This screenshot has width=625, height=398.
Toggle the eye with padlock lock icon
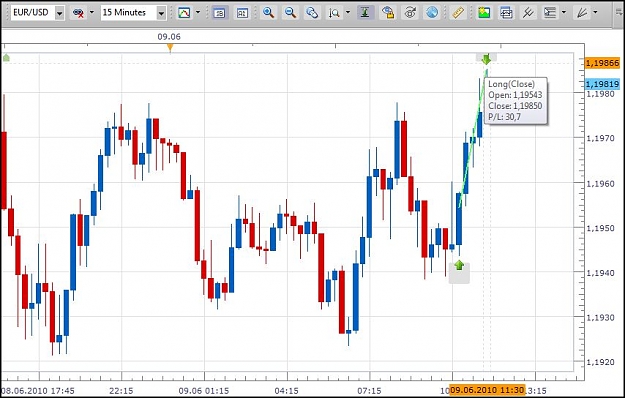(x=388, y=13)
